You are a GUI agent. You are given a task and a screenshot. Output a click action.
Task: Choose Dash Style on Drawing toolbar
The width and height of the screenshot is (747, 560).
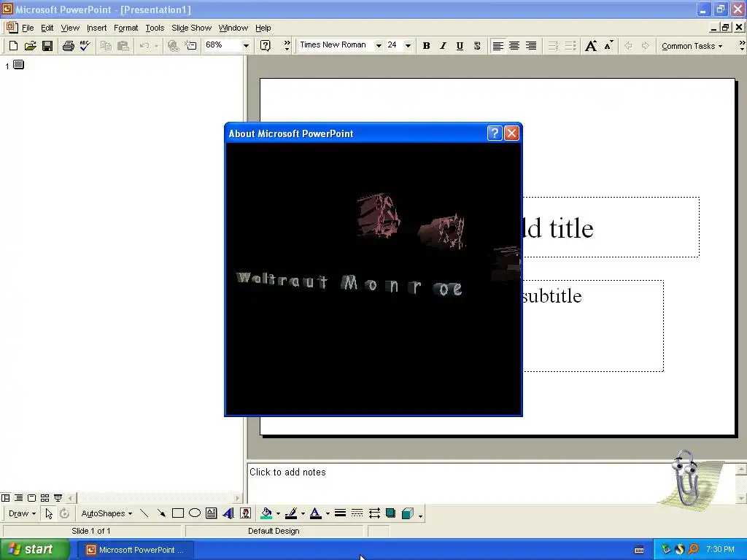357,513
